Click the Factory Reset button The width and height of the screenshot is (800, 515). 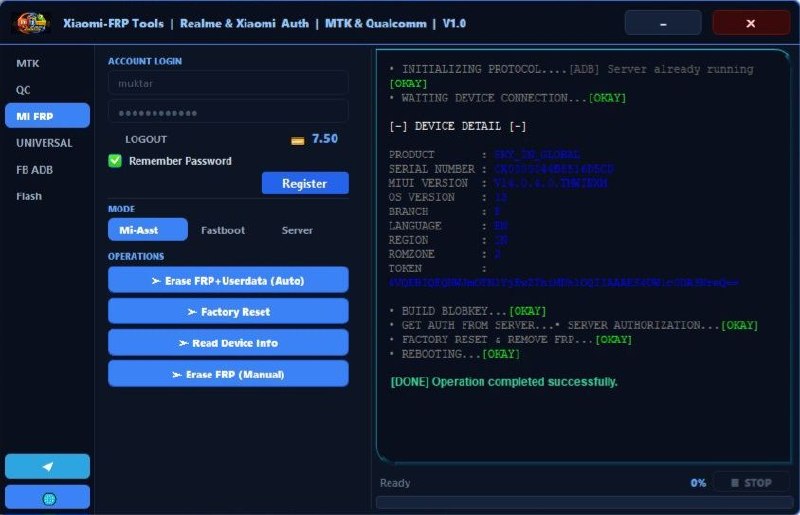[228, 311]
